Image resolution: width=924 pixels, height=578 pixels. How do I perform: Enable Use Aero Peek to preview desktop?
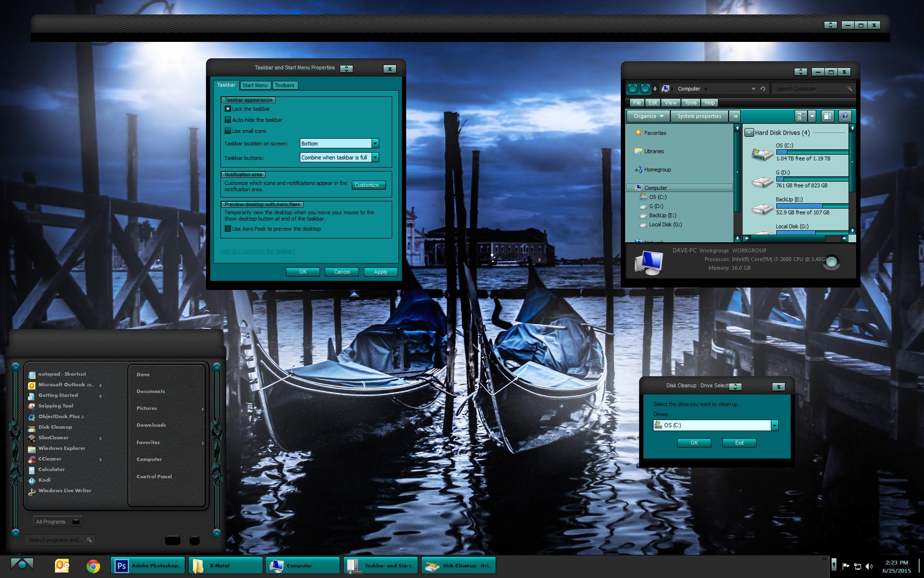(228, 229)
